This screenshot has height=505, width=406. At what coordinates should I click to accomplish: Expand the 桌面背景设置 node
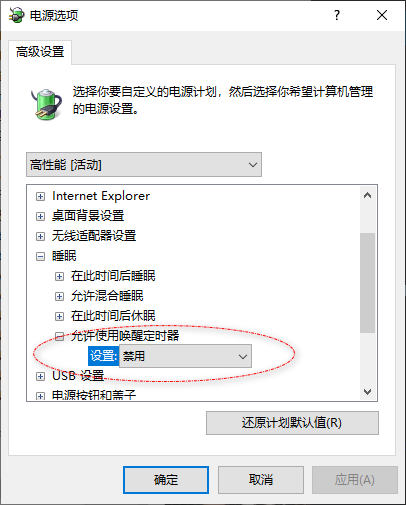tap(40, 216)
